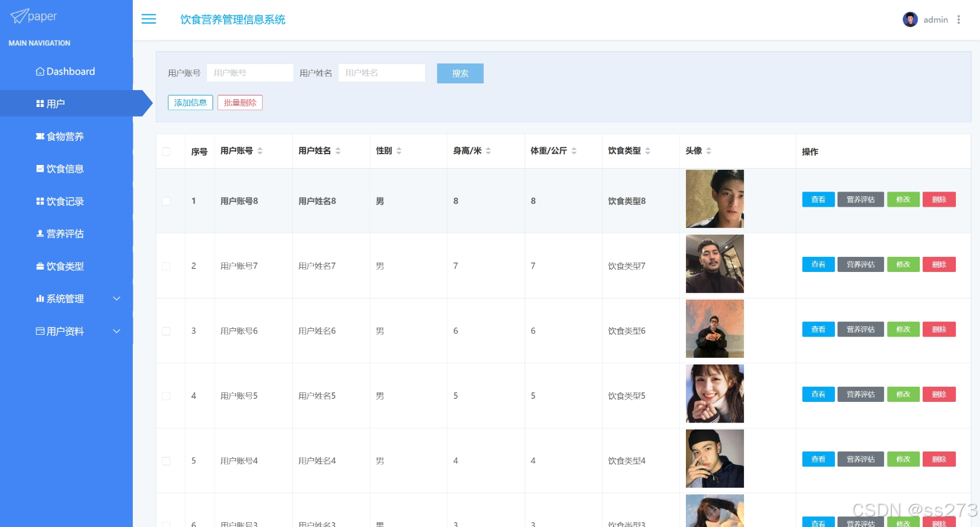Sort by 性别 column arrows
The width and height of the screenshot is (980, 527).
399,150
